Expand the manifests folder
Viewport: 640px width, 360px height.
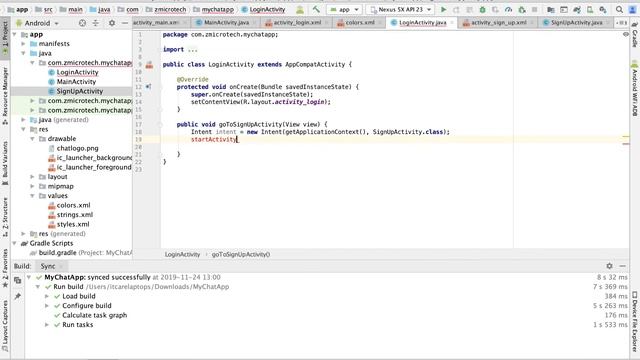[x=24, y=44]
